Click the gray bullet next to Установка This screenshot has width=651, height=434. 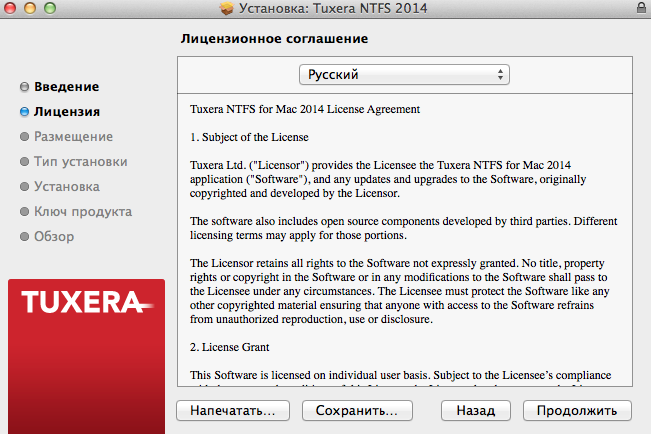point(24,186)
